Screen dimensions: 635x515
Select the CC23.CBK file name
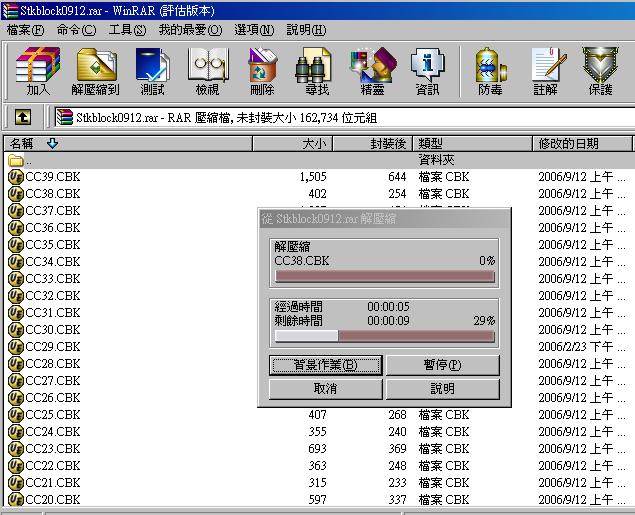tap(53, 449)
